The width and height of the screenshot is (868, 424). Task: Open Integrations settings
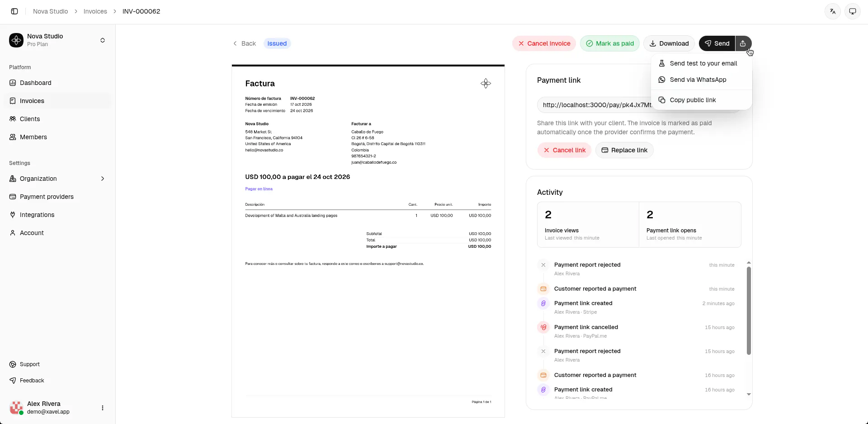tap(57, 215)
